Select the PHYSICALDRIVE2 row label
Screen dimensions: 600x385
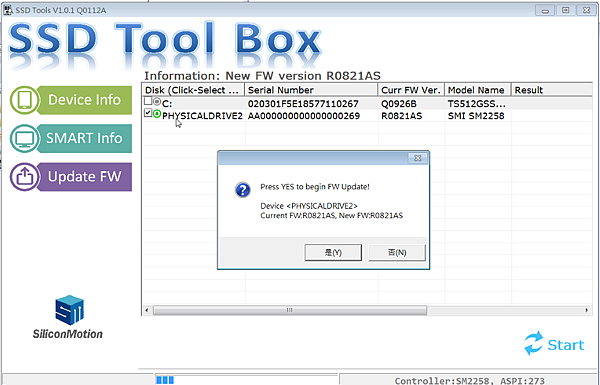pyautogui.click(x=202, y=116)
